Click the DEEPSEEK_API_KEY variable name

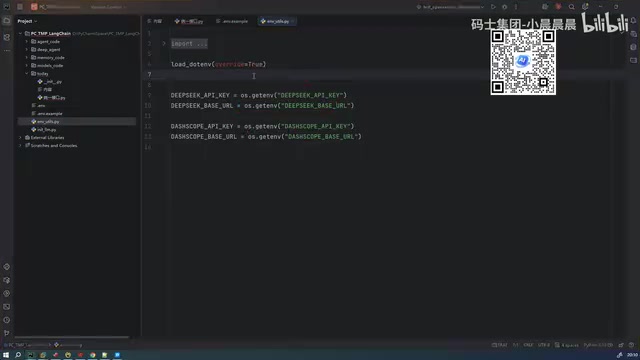pyautogui.click(x=200, y=96)
